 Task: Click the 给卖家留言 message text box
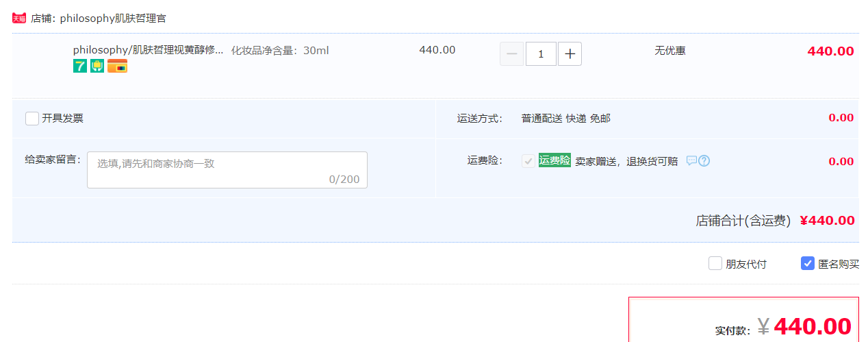coord(227,170)
